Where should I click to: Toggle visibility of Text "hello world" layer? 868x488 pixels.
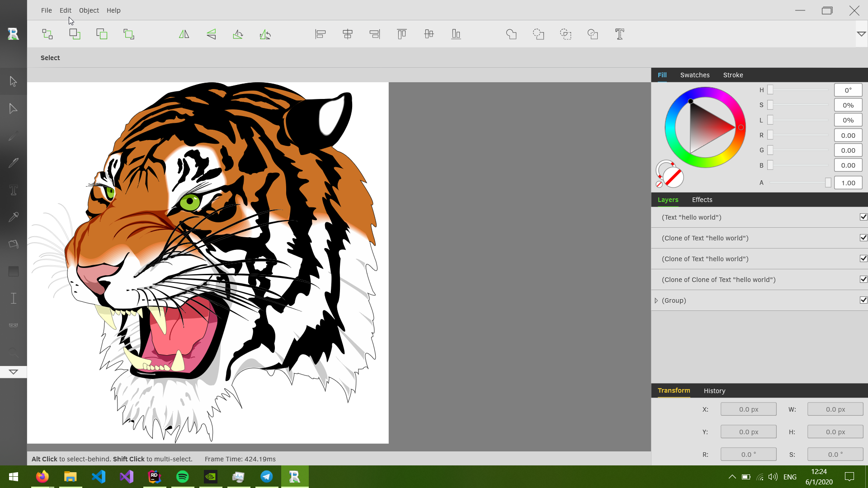(863, 217)
